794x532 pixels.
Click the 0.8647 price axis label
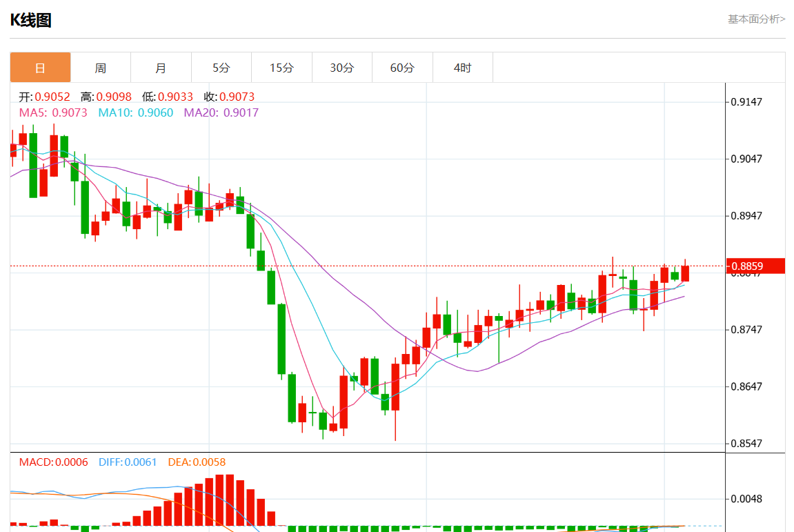746,386
